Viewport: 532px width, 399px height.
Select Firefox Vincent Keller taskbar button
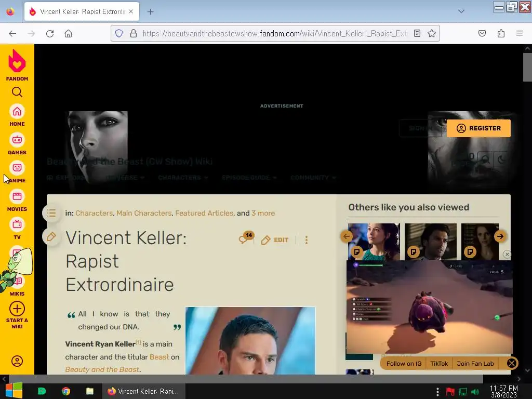click(143, 391)
